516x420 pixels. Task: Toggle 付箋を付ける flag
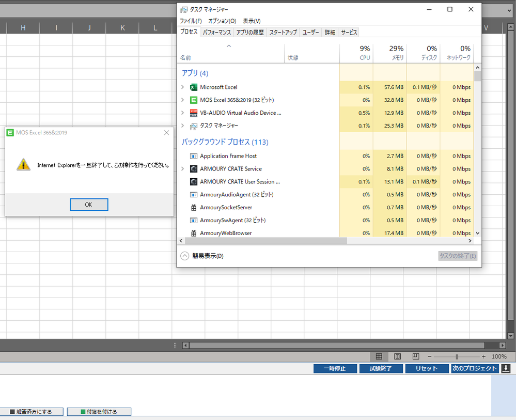pos(99,412)
